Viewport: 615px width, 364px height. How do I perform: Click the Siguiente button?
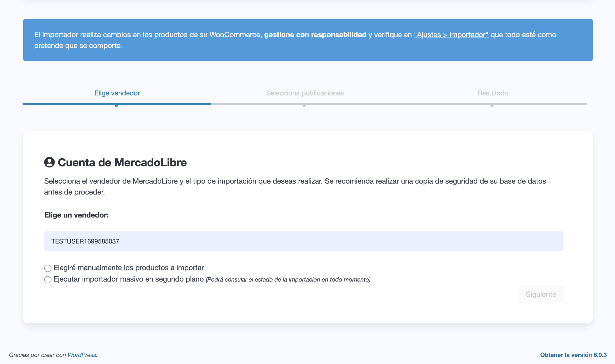pyautogui.click(x=541, y=294)
